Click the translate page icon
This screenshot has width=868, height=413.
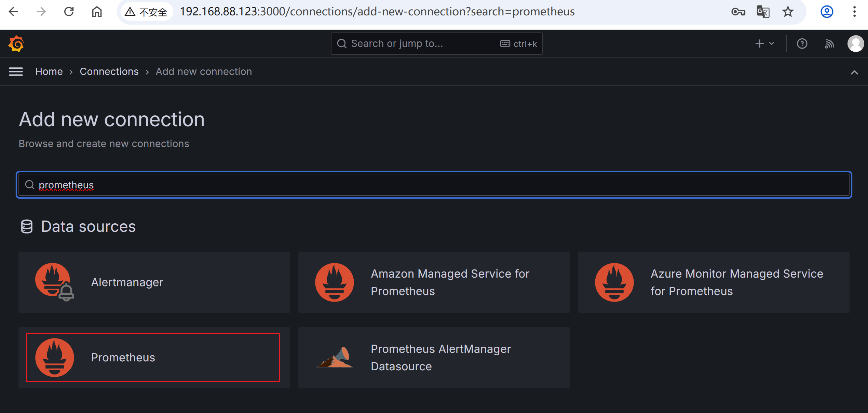[x=763, y=12]
